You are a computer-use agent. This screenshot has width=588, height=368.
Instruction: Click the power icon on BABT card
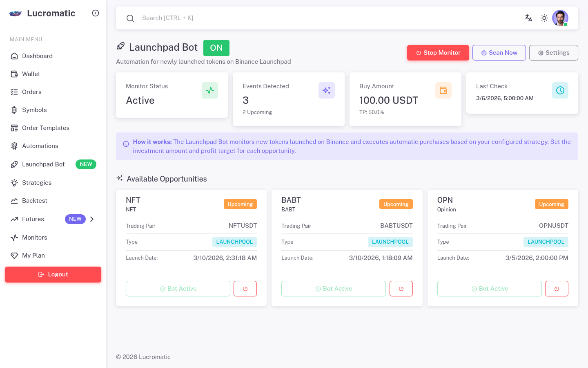tap(401, 289)
